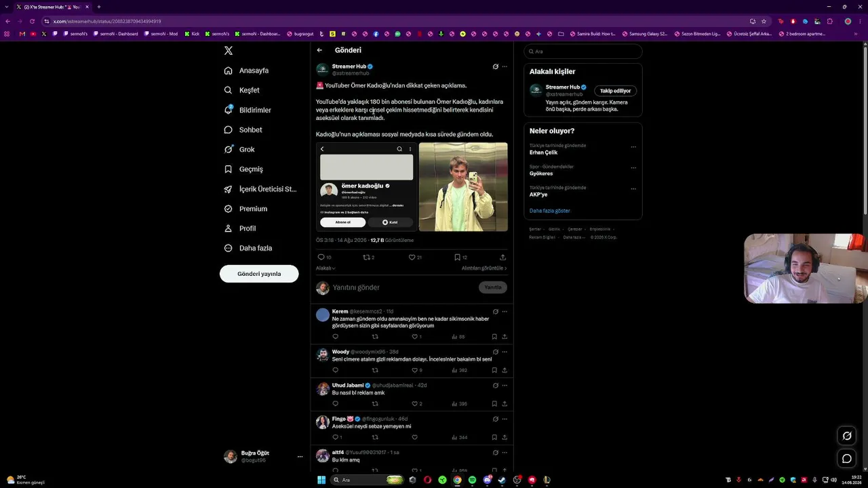This screenshot has height=488, width=868.
Task: Share Uhud Jabami's comment
Action: [505, 404]
